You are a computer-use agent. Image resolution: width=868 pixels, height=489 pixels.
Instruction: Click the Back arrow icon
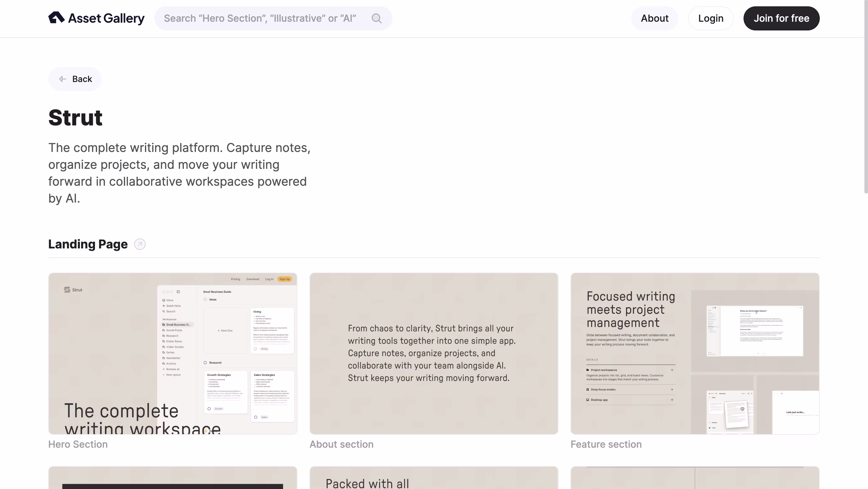pyautogui.click(x=63, y=79)
